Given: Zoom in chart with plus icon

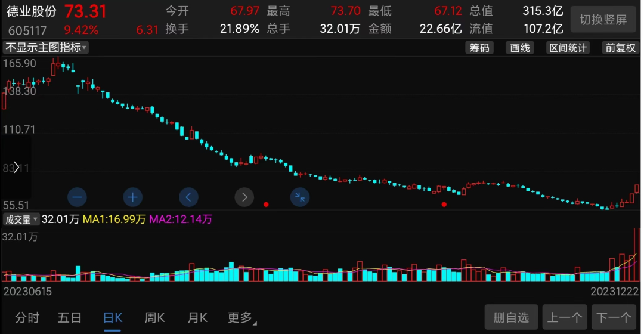Looking at the screenshot, I should point(132,197).
